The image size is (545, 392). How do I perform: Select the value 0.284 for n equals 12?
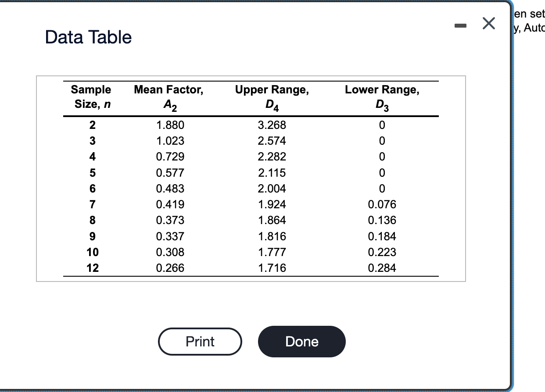382,268
